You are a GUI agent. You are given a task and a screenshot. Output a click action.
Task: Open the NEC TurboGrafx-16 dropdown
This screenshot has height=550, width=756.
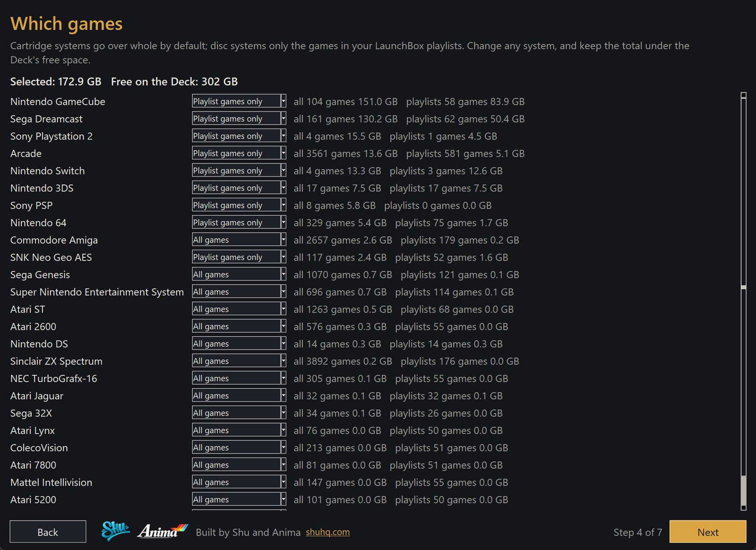pos(239,378)
